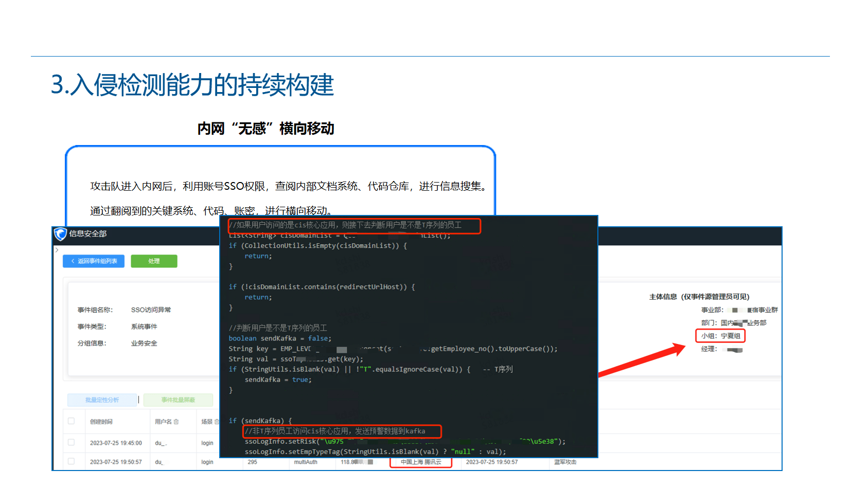This screenshot has width=868, height=488.
Task: Check the row created 2023-07-25 19:45:00
Action: click(x=71, y=442)
